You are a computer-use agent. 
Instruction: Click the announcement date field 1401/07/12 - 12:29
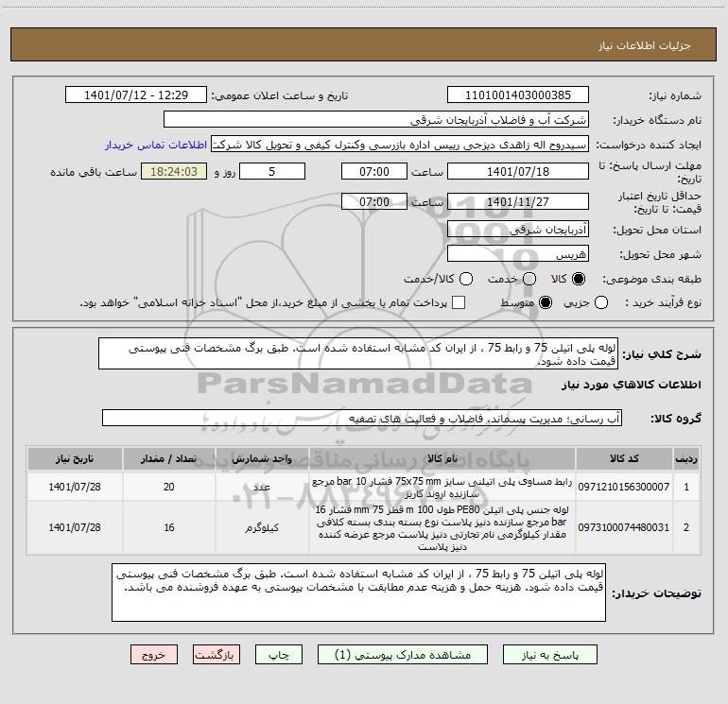[136, 95]
